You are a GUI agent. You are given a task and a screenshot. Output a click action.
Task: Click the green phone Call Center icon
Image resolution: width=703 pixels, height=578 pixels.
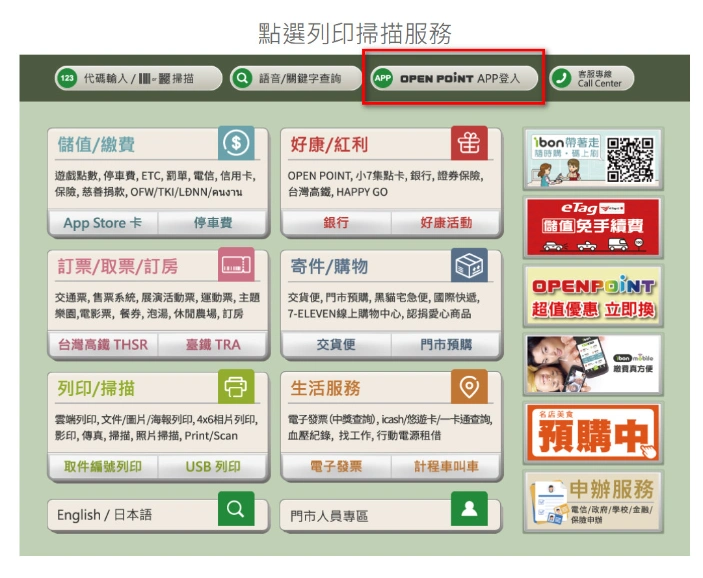(560, 78)
